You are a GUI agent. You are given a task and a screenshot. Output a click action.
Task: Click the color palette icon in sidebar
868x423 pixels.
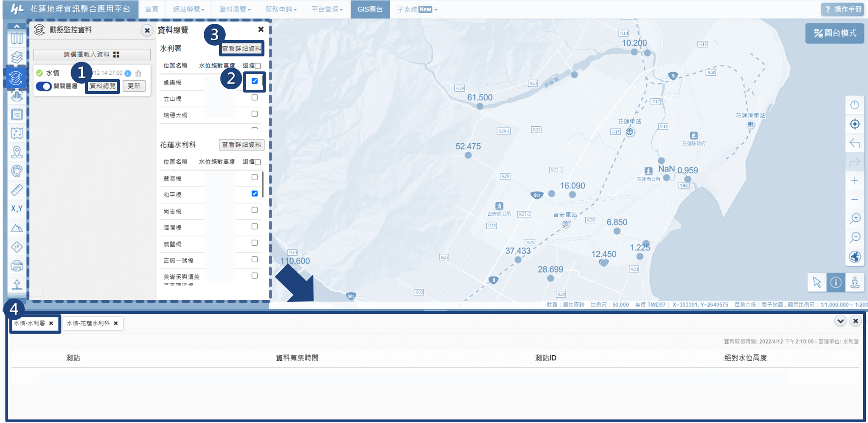pos(17,171)
